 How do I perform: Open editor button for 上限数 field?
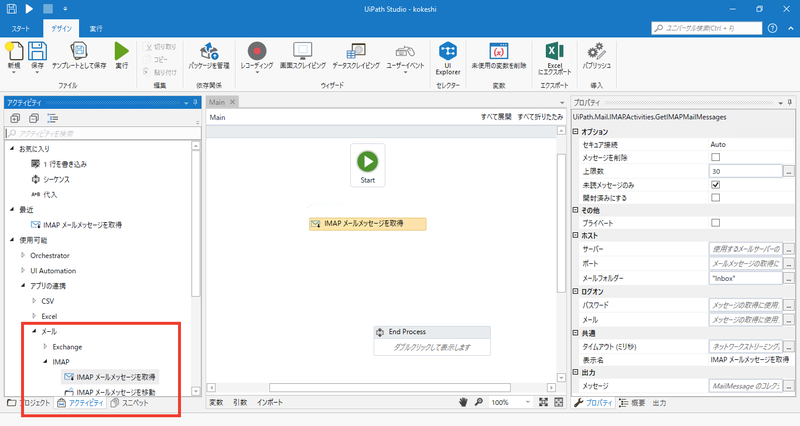tap(788, 171)
